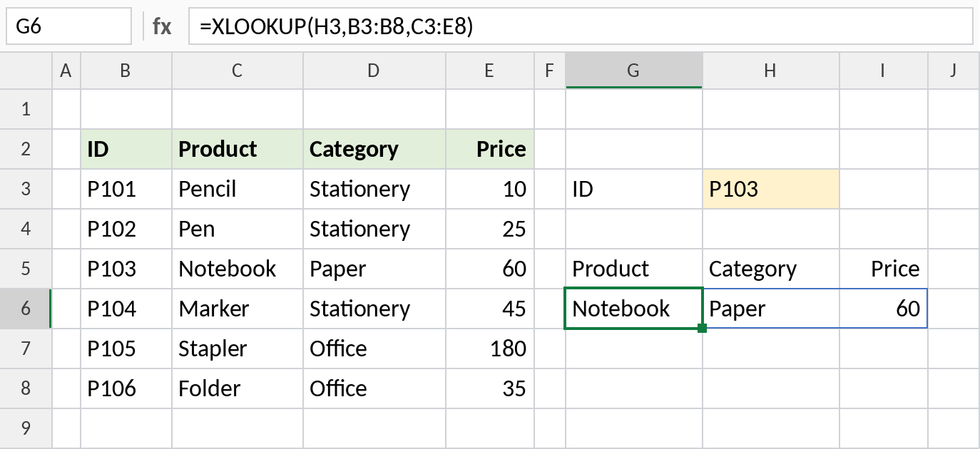The height and width of the screenshot is (449, 980).
Task: Select result cell I6 showing 60
Action: [x=883, y=309]
